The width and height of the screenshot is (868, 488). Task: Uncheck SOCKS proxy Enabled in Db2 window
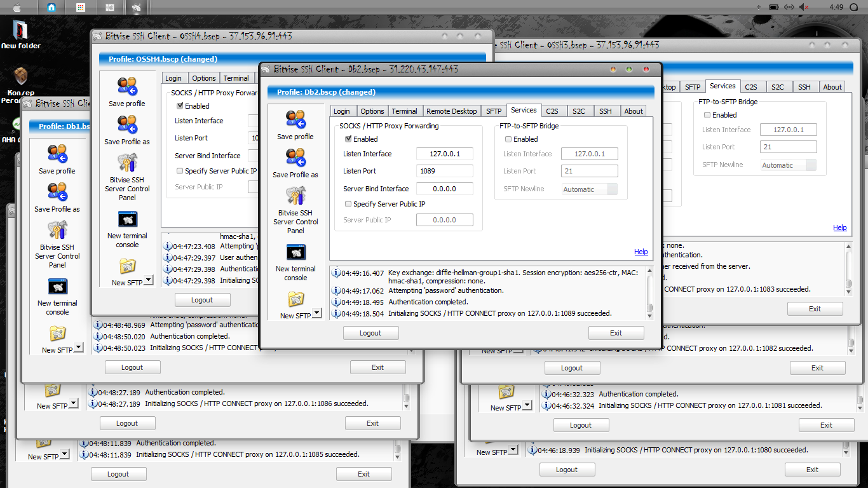[x=348, y=139]
